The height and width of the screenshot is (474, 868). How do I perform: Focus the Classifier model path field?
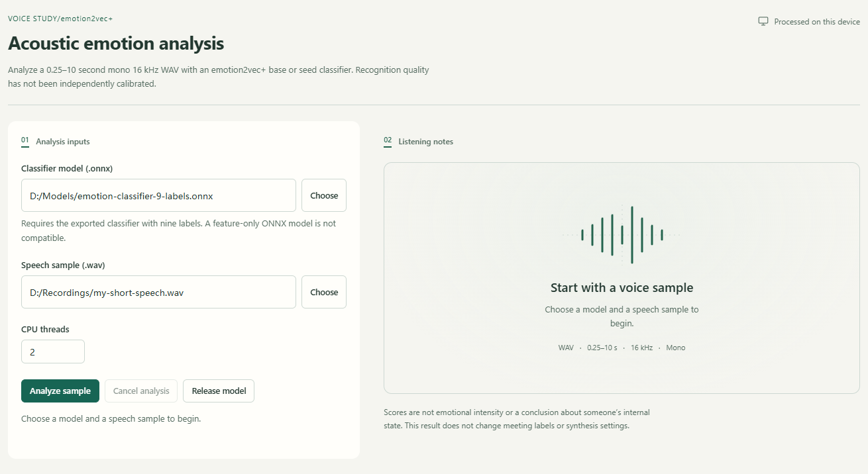point(158,195)
